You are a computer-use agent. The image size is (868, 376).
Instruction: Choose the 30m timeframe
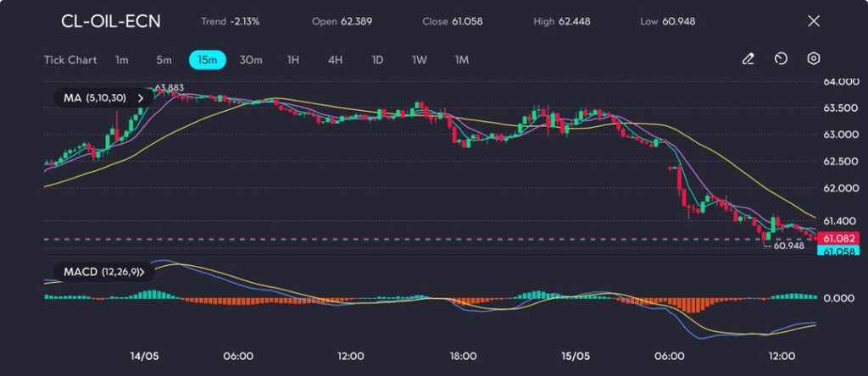click(x=251, y=60)
